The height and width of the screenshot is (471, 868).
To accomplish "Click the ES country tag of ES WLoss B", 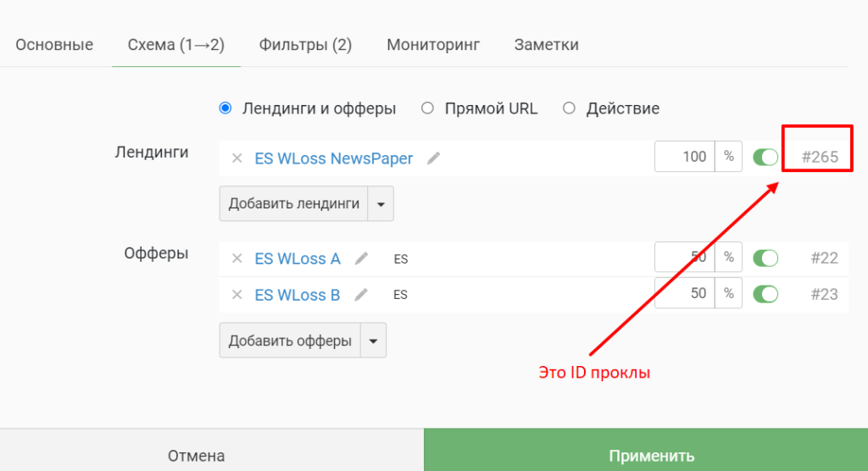I will (400, 295).
